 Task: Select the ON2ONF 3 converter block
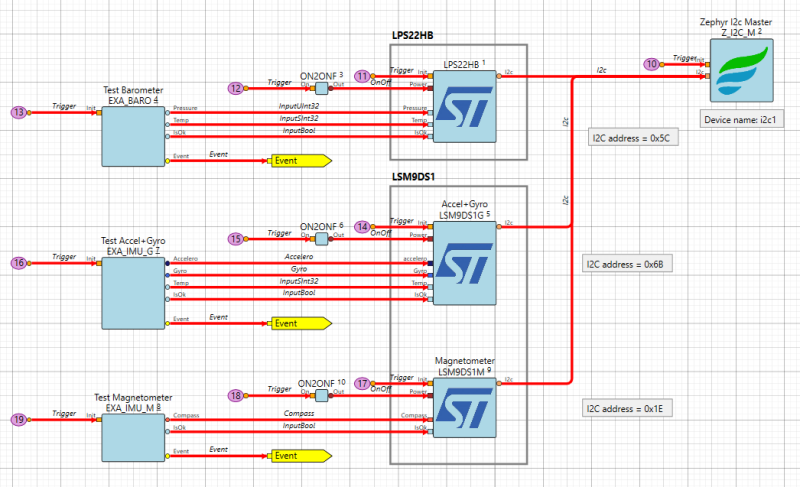pos(321,89)
